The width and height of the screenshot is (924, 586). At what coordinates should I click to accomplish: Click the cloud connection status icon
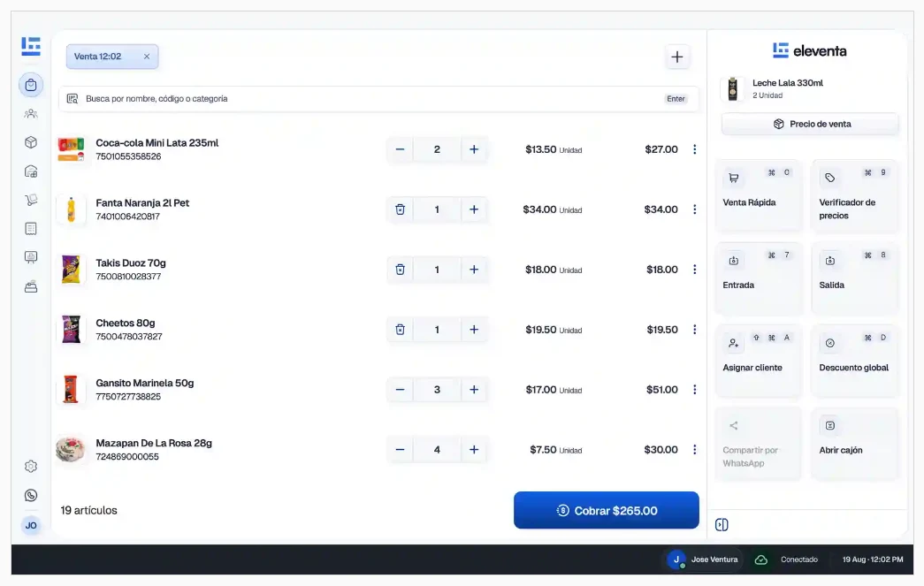(760, 559)
